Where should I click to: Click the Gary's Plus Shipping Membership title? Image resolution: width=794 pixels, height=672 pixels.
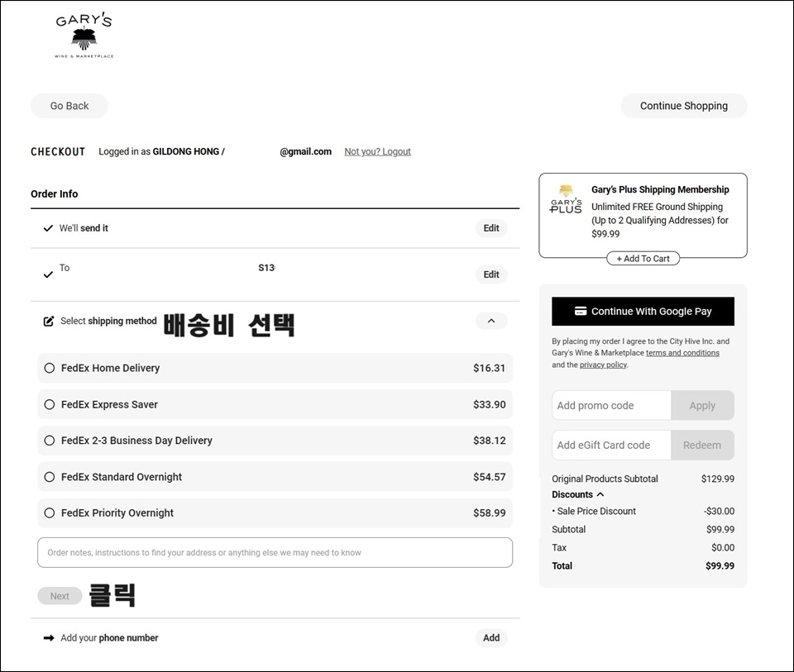click(x=660, y=190)
